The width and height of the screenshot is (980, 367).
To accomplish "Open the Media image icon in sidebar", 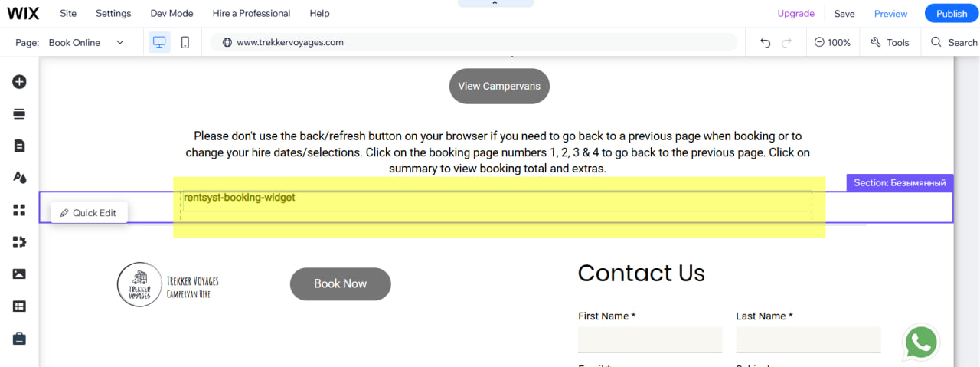I will [x=19, y=274].
